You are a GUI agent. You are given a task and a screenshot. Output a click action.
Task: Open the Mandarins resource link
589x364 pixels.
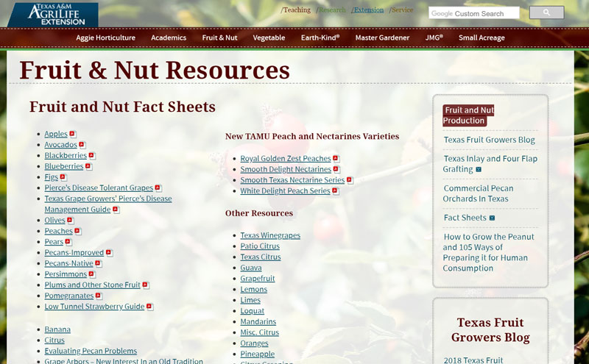(x=258, y=321)
